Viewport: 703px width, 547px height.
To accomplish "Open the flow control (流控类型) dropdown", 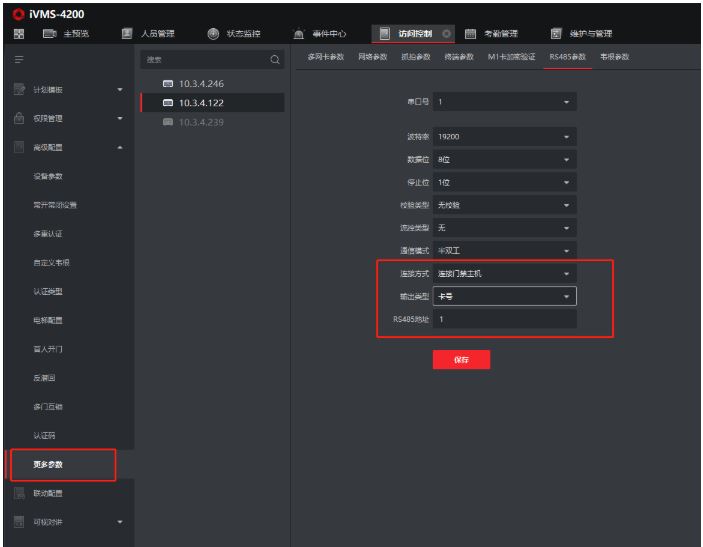I will (504, 228).
